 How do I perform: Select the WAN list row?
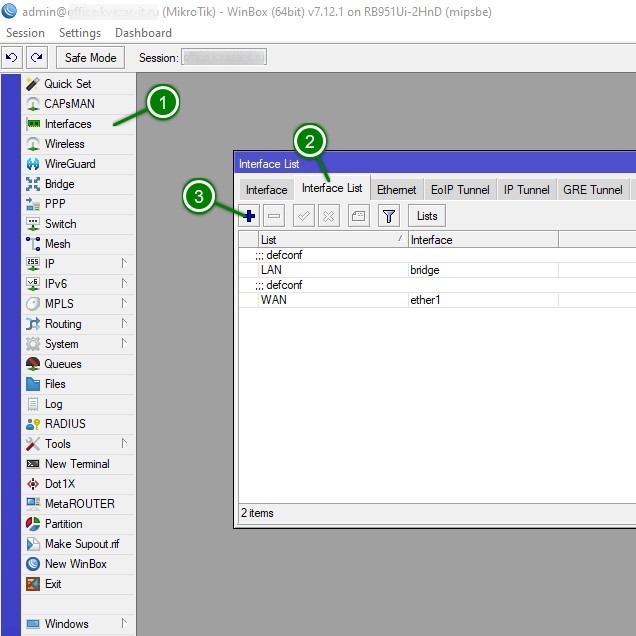point(437,300)
